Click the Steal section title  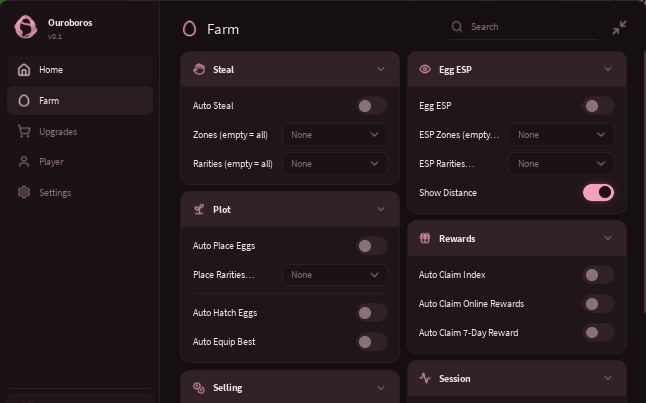(x=223, y=70)
